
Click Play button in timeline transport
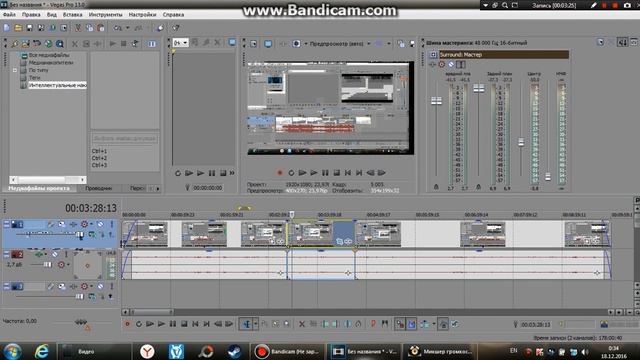click(x=162, y=324)
